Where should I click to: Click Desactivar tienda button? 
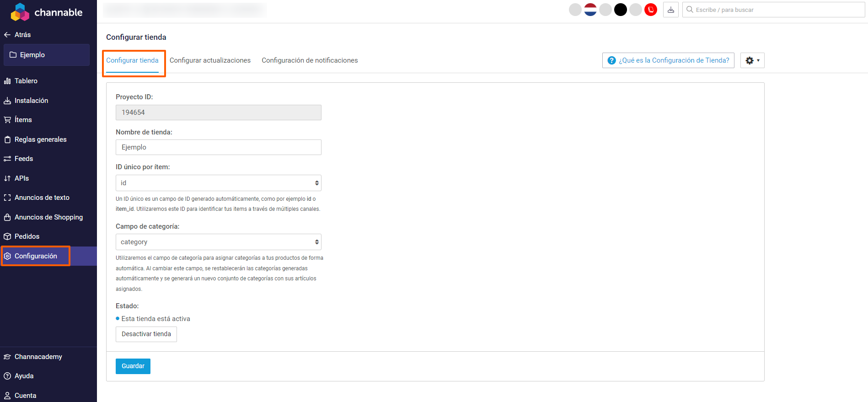click(x=146, y=334)
